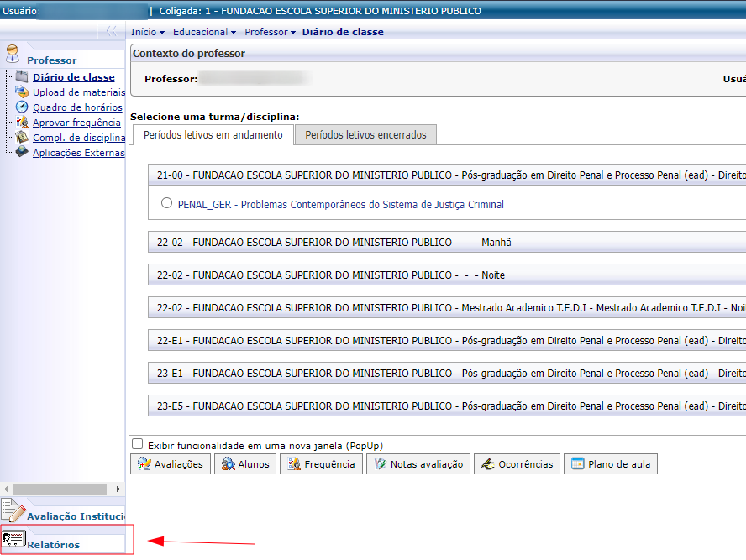This screenshot has width=746, height=560.
Task: Open the Diário de classe sidebar link
Action: [74, 77]
